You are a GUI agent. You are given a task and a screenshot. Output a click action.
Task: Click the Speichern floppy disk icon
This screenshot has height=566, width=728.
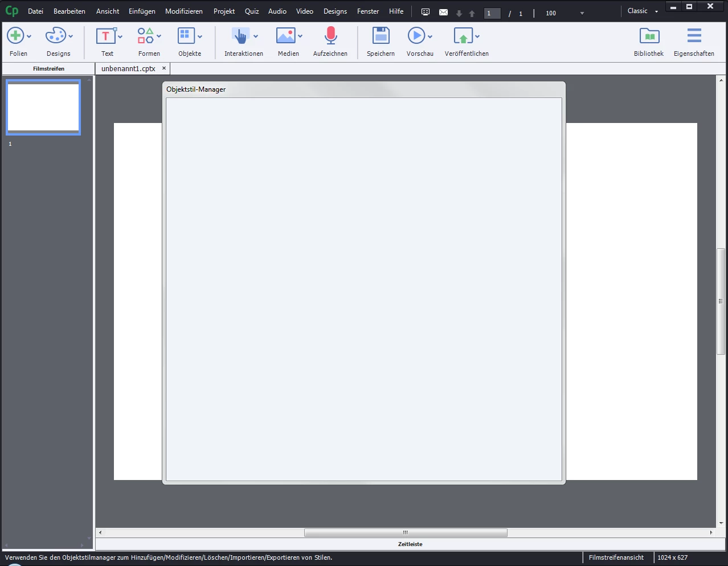pyautogui.click(x=381, y=36)
